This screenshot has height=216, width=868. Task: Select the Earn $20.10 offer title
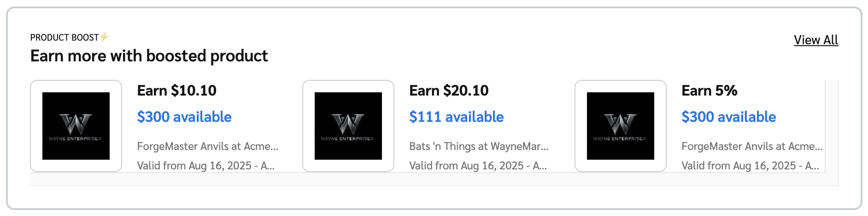point(449,90)
